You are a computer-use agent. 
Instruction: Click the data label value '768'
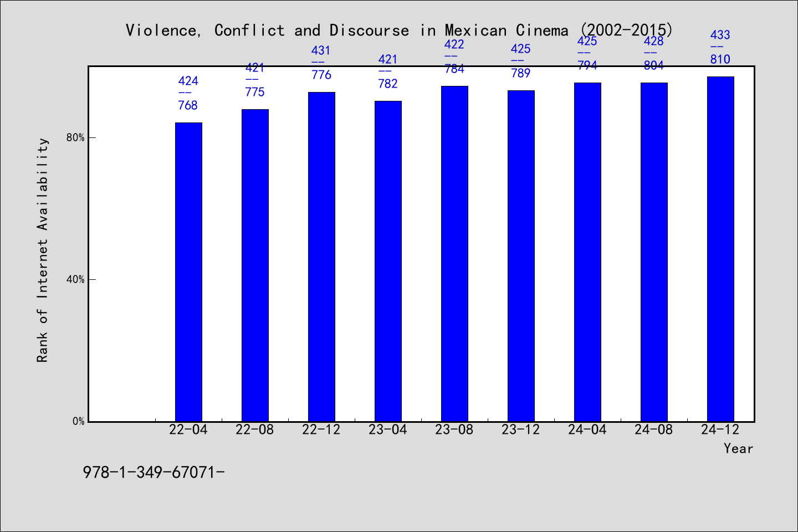[188, 105]
